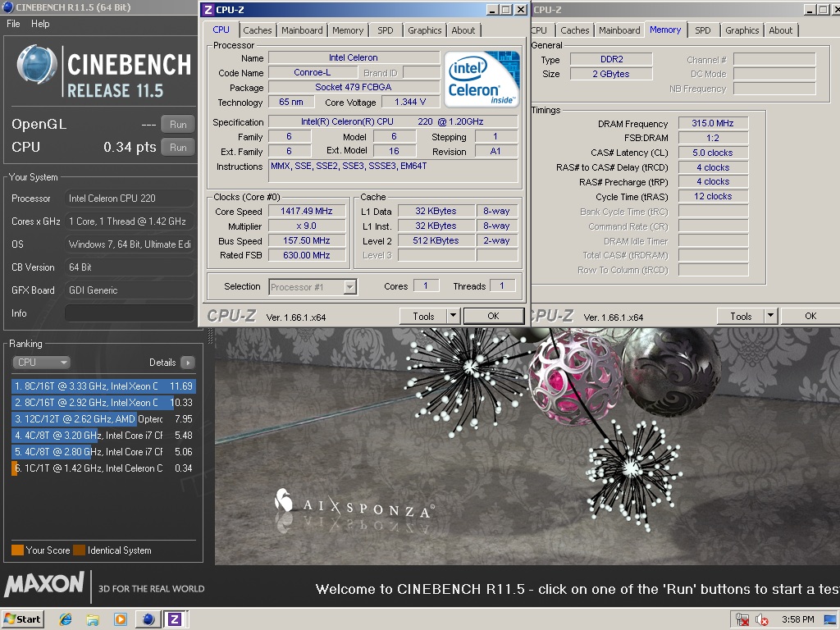The width and height of the screenshot is (840, 630).
Task: Switch to About tab in front CPU-Z
Action: pyautogui.click(x=463, y=30)
